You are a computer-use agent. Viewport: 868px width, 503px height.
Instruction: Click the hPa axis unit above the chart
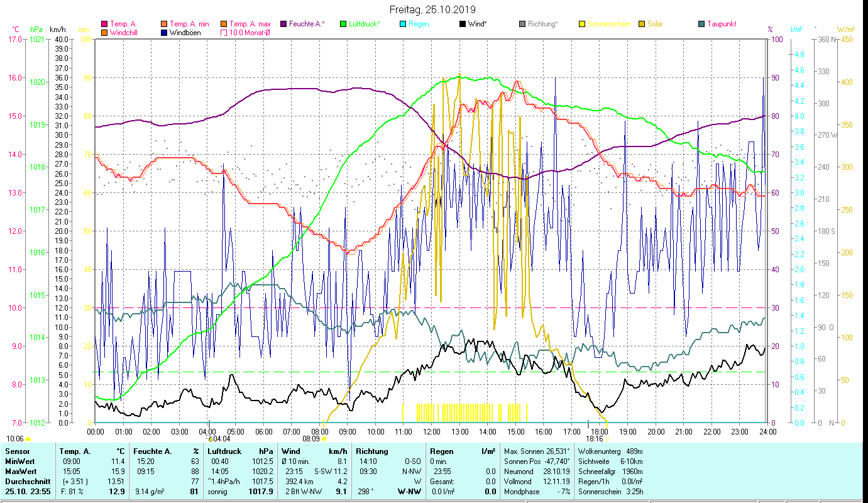[x=36, y=30]
